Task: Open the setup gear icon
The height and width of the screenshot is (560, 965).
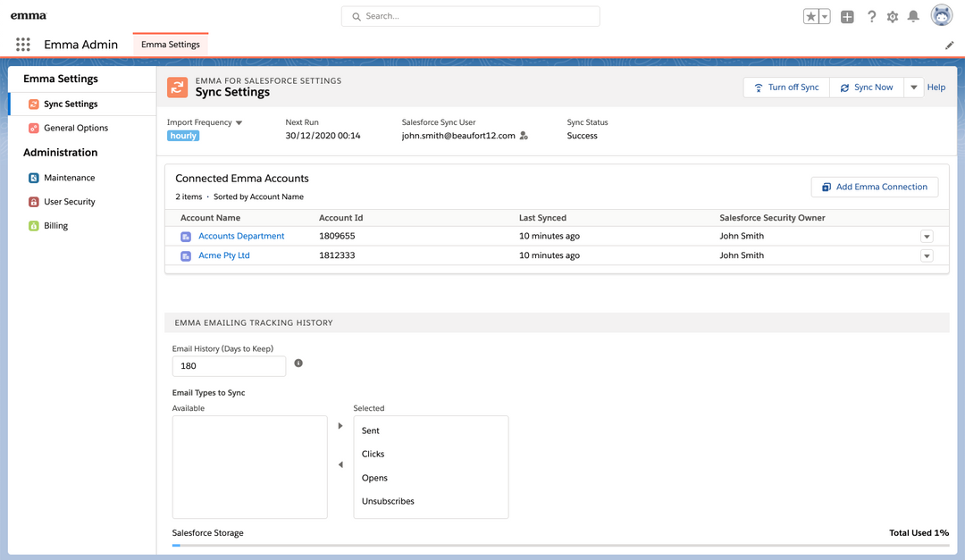Action: click(x=892, y=17)
